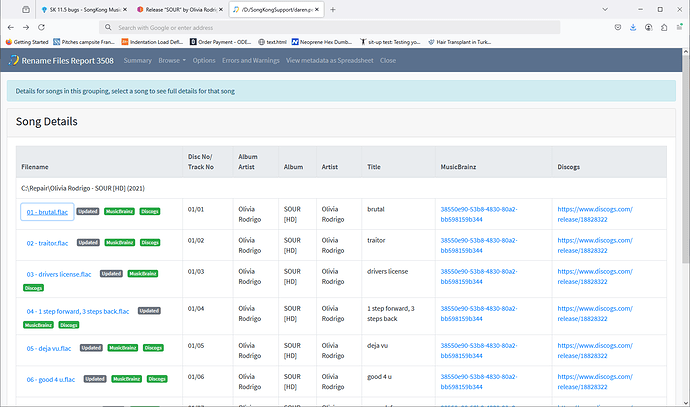
Task: Open the sidebar/workspace icon left of tabs
Action: 26,9
